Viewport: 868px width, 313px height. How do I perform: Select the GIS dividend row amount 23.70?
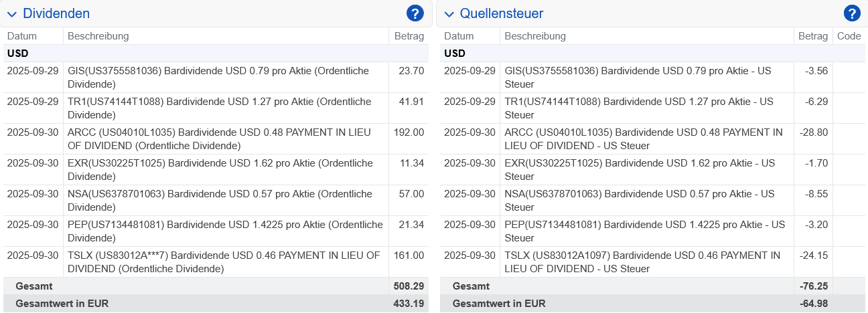[411, 71]
